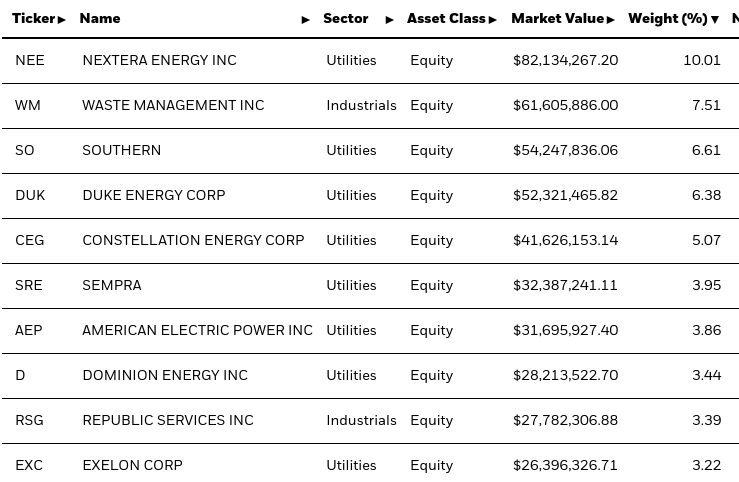Select the Weight (%) column header
This screenshot has height=482, width=739.
(x=667, y=19)
